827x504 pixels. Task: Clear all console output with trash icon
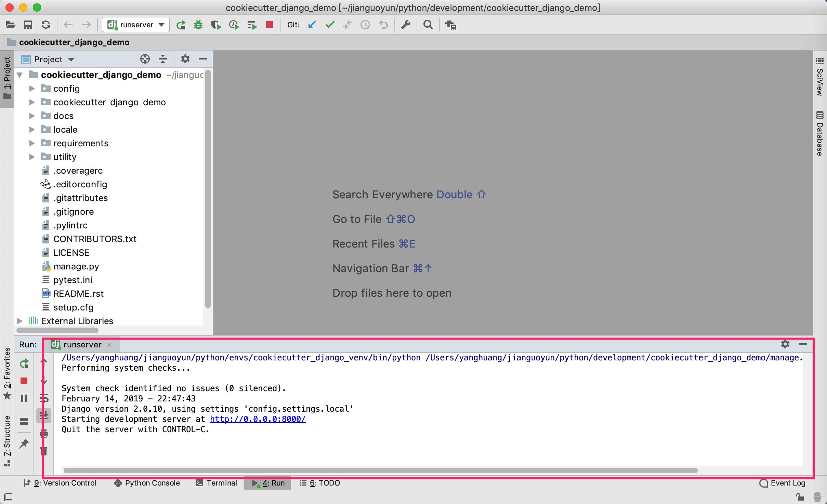click(43, 451)
